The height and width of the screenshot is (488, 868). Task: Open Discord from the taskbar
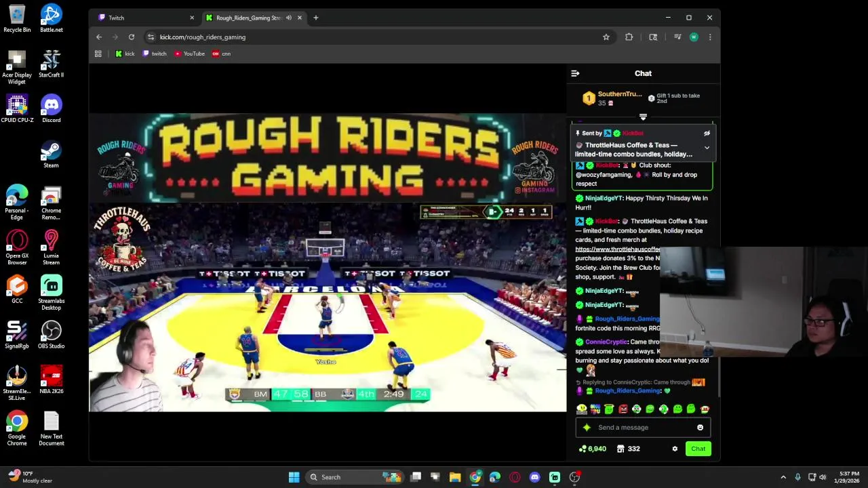pos(534,477)
